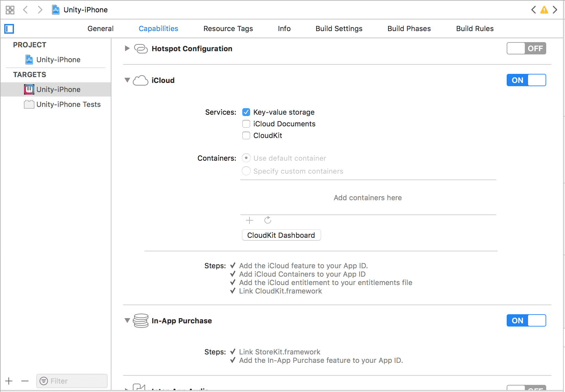Turn off the iCloud capability switch
565x392 pixels.
(526, 80)
